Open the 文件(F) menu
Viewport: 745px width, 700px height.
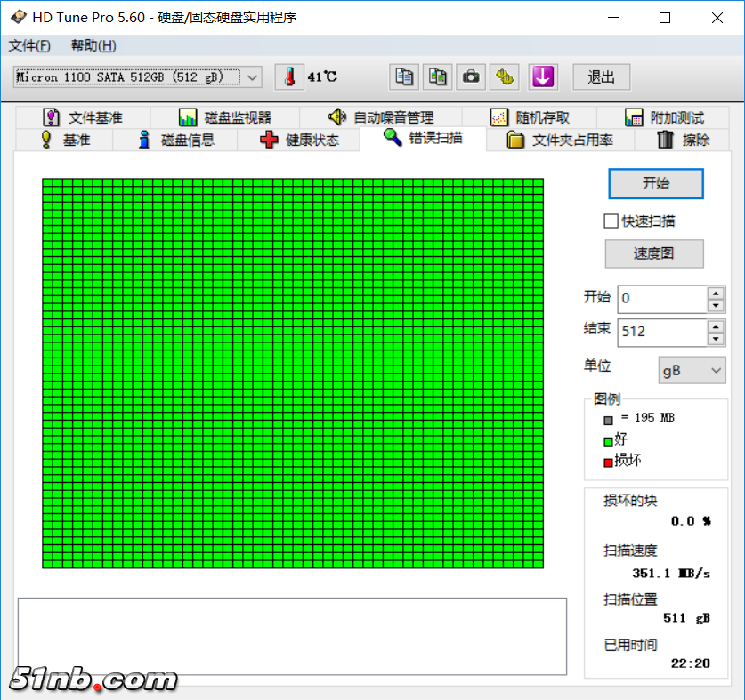(x=29, y=45)
